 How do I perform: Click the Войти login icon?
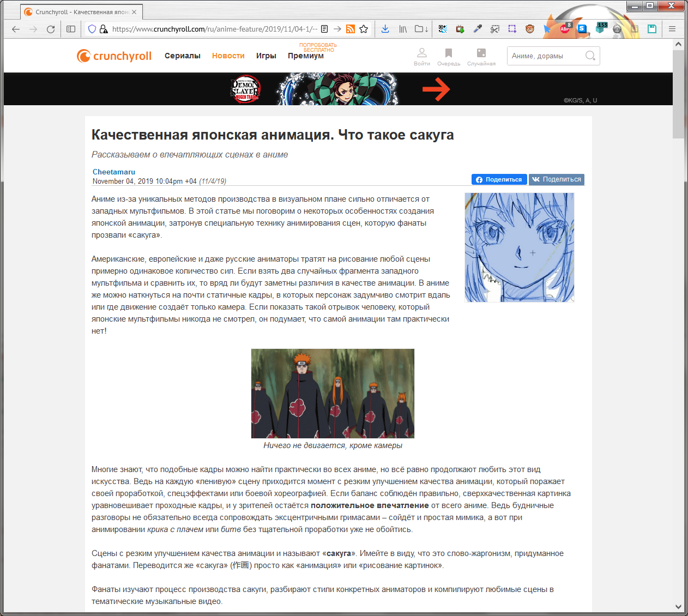(422, 57)
